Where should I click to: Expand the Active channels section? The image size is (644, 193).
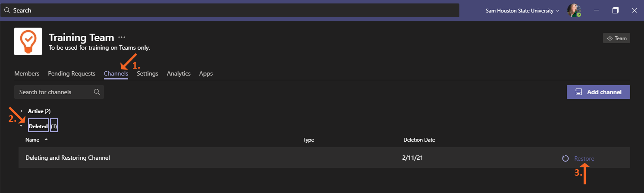[x=22, y=111]
